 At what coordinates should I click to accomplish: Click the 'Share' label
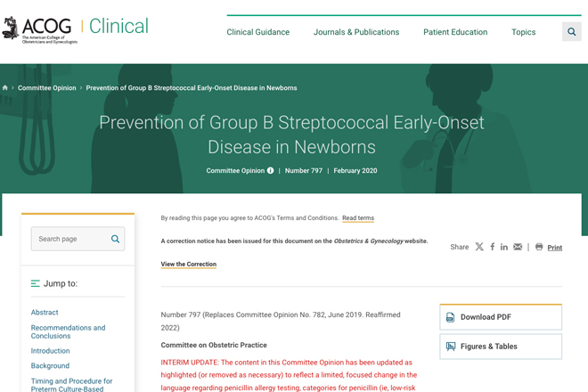[460, 247]
